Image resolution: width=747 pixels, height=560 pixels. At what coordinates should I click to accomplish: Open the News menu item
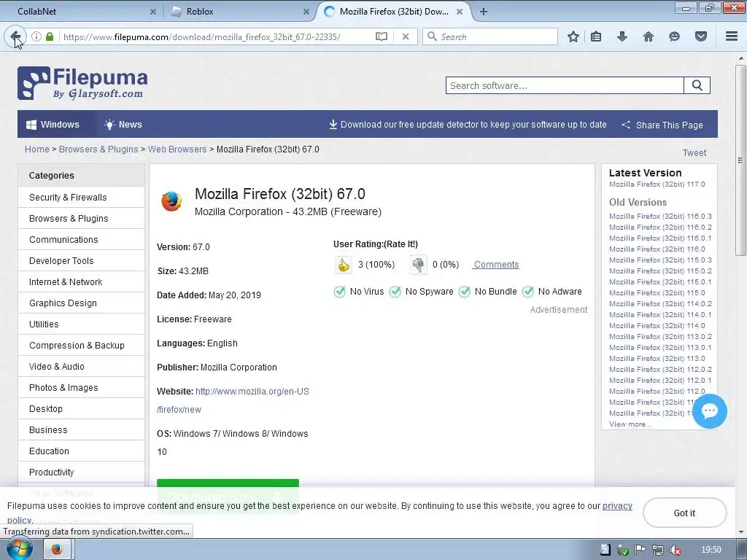(x=123, y=124)
